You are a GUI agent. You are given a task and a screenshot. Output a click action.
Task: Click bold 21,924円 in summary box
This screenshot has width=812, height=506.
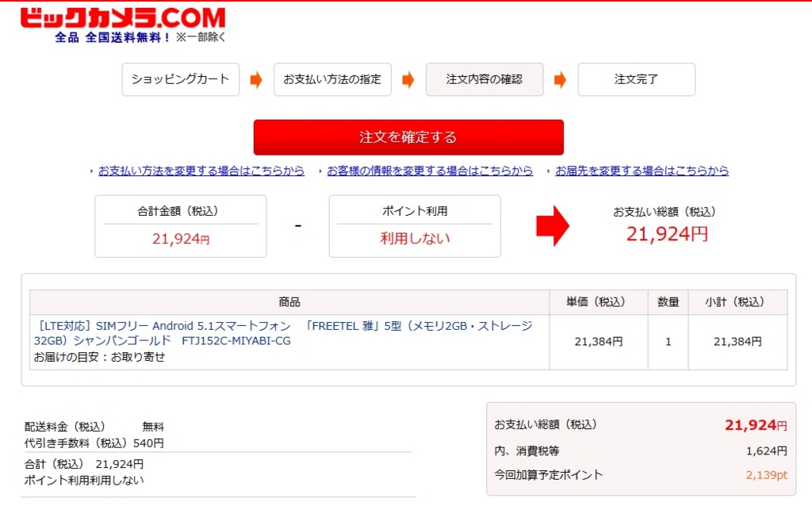point(756,425)
